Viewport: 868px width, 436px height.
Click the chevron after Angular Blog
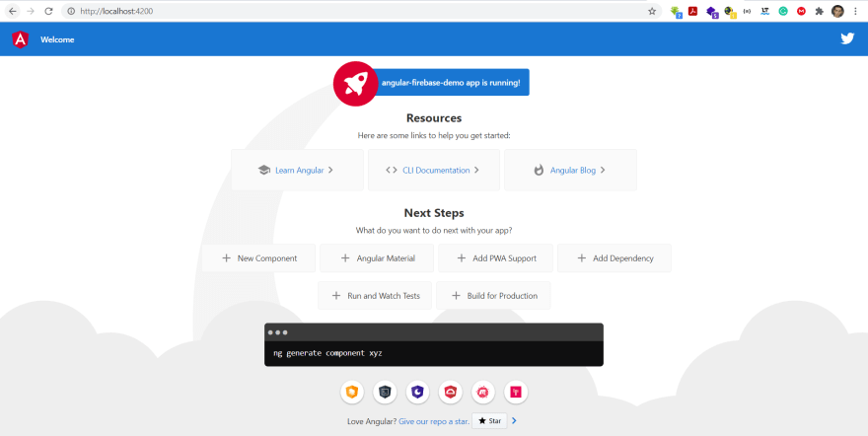[x=603, y=170]
